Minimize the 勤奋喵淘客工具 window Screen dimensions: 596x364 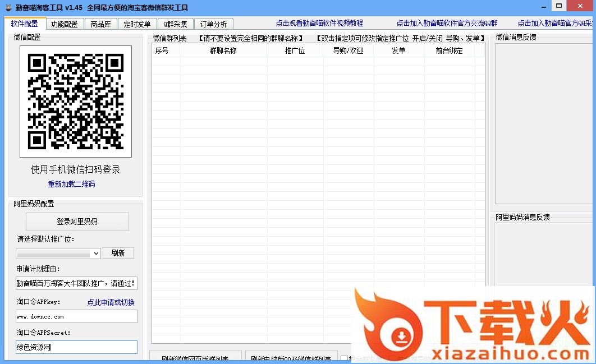pos(544,7)
